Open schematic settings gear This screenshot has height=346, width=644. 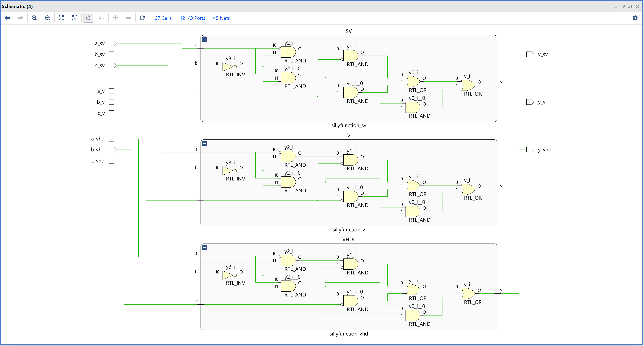click(635, 18)
